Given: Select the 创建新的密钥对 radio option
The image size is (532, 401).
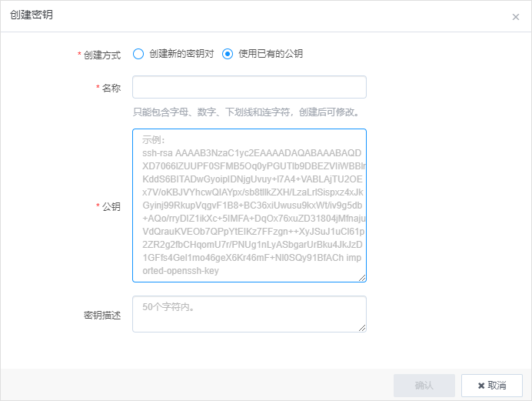Looking at the screenshot, I should (138, 54).
